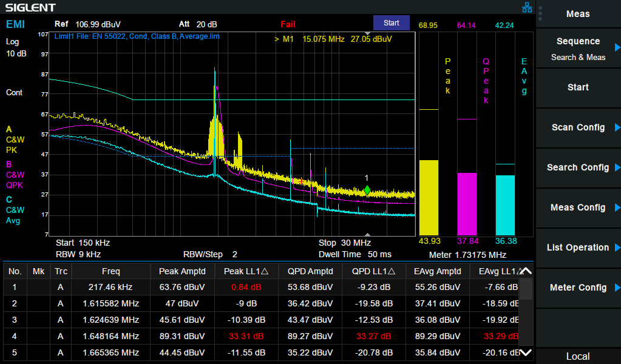Expand the List Operation submenu

[578, 248]
